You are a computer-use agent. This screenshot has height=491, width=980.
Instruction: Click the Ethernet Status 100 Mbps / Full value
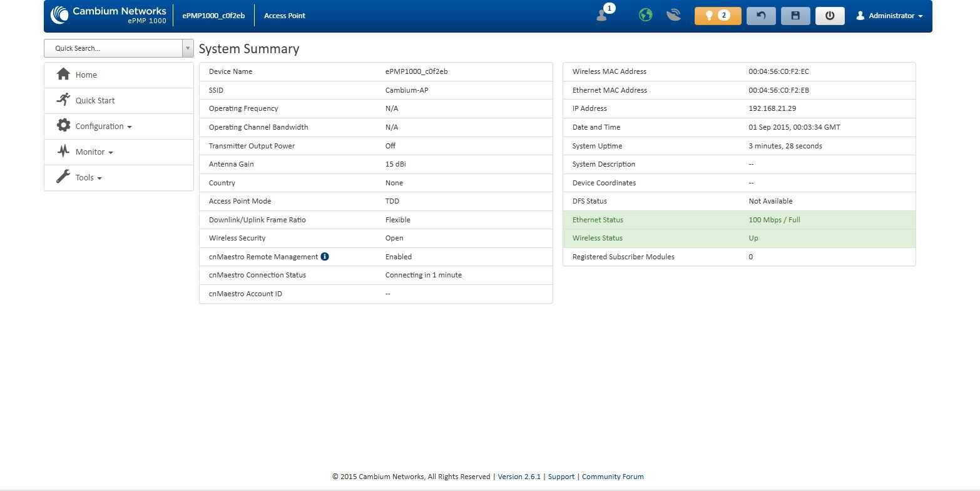(x=774, y=220)
